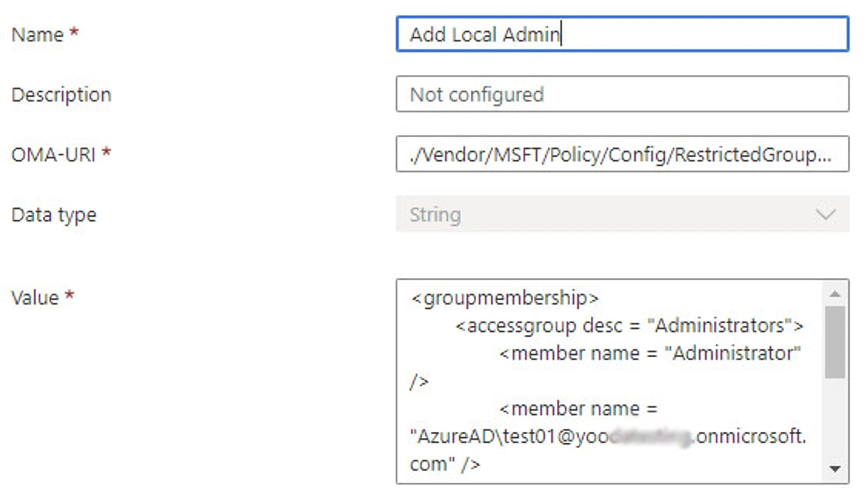Click the member name Administrator line
868x488 pixels.
[x=649, y=353]
